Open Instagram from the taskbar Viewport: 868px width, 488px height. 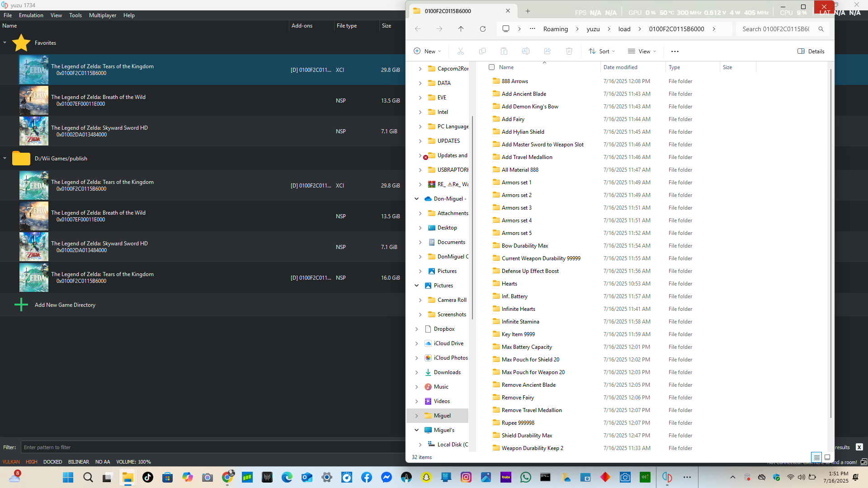coord(466,478)
